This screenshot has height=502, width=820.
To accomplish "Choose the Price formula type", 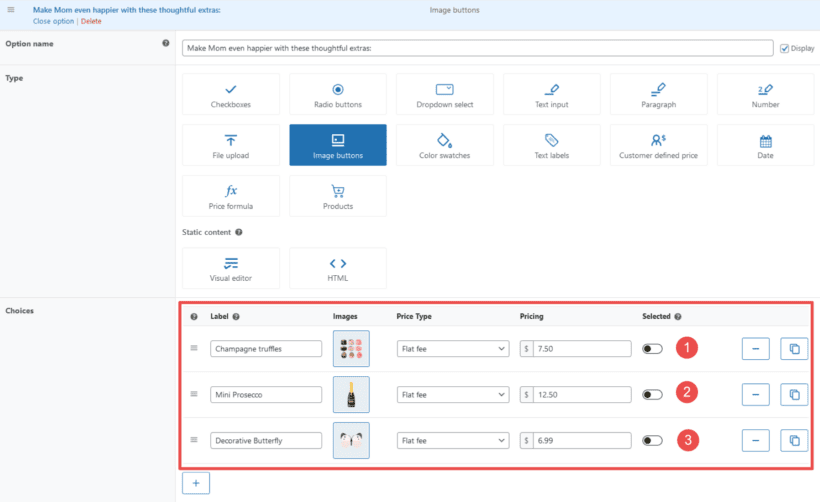I will (231, 196).
